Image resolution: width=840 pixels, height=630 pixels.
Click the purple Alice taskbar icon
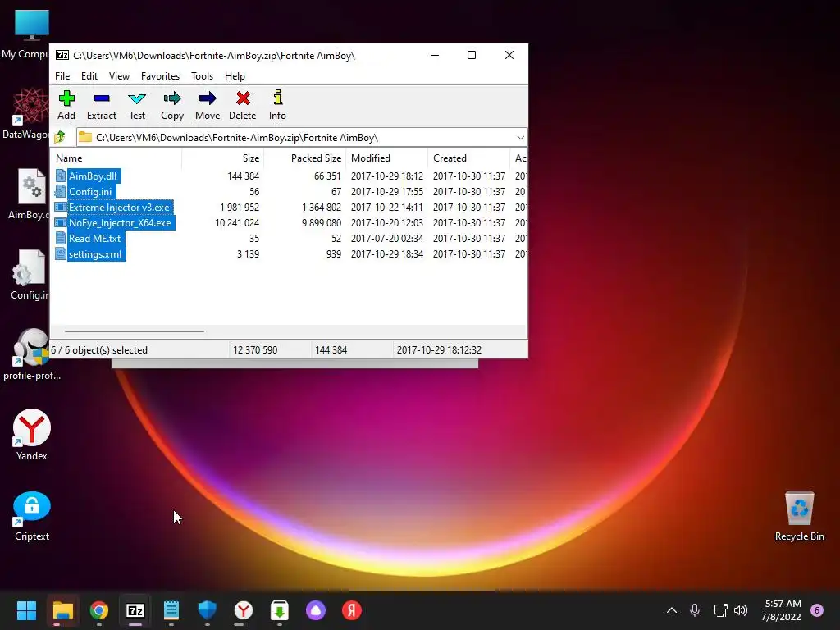[x=316, y=610]
